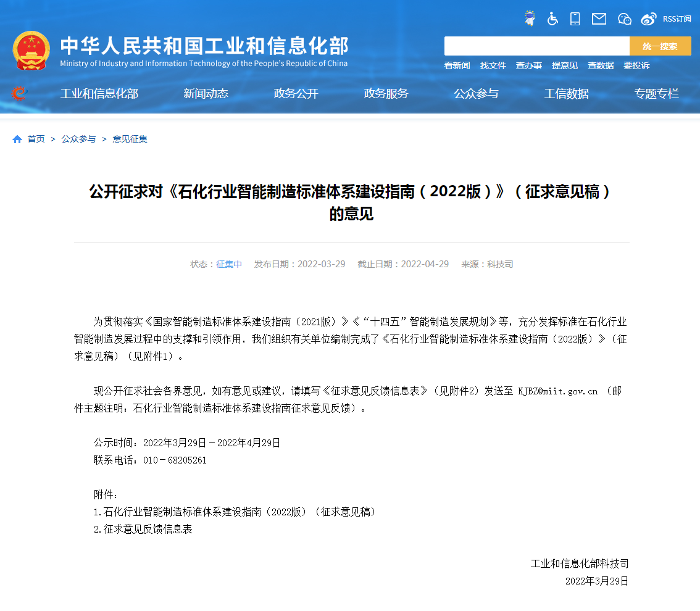Click the home icon in breadcrumb

[x=17, y=139]
